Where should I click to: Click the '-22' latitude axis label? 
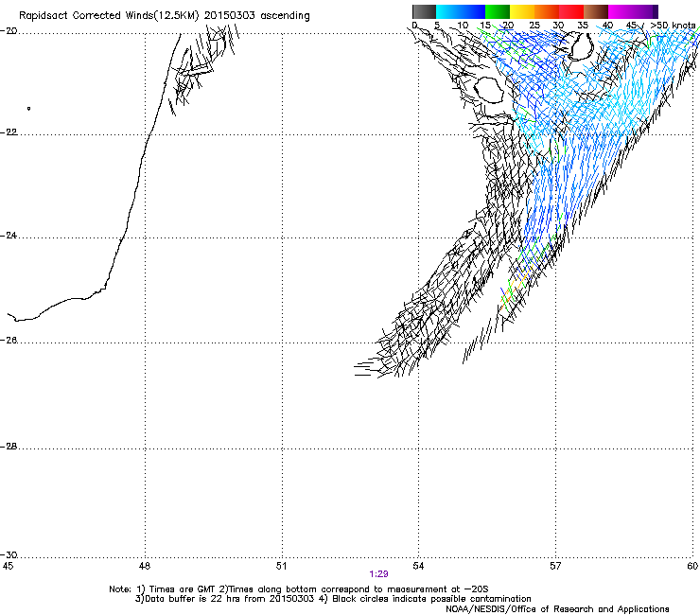pyautogui.click(x=9, y=132)
